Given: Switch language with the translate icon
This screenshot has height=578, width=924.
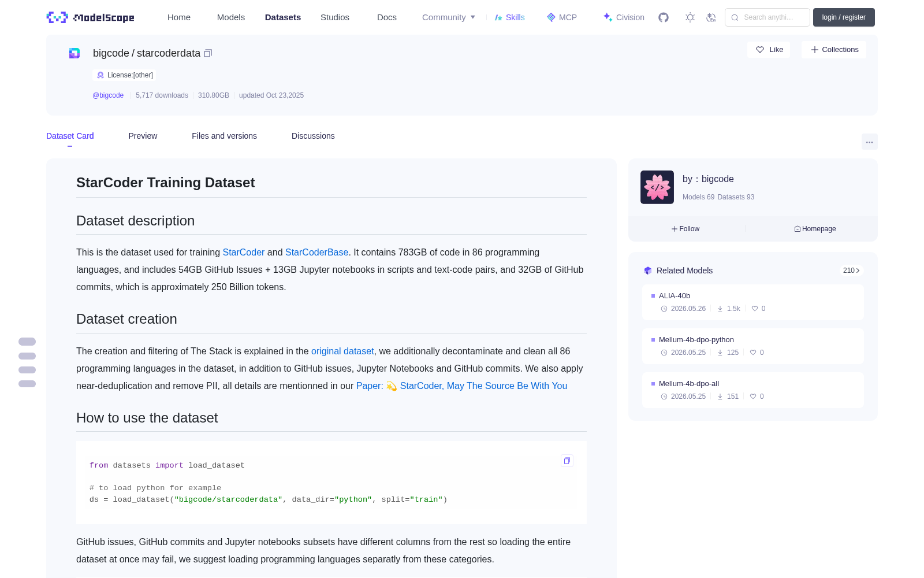Looking at the screenshot, I should pos(711,17).
